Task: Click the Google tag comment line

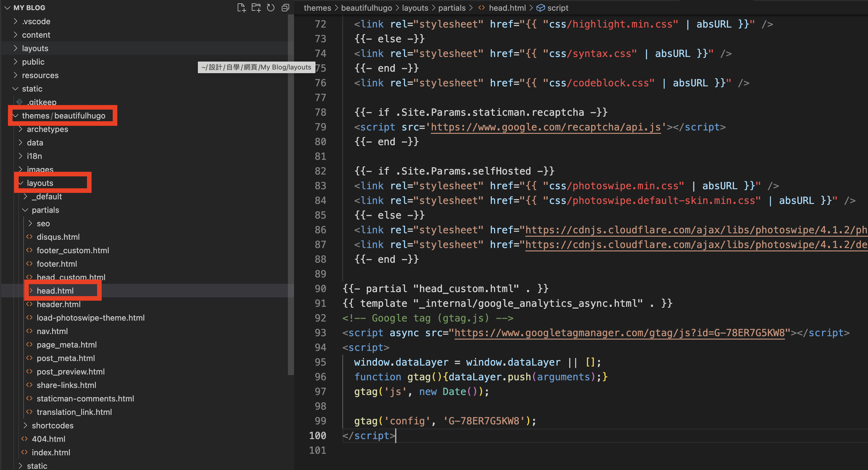Action: [x=428, y=318]
